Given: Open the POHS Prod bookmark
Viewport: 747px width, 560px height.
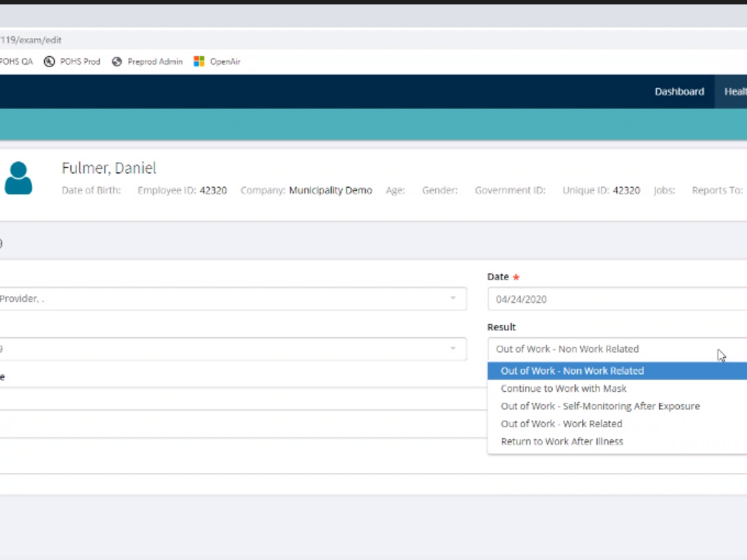Looking at the screenshot, I should (x=72, y=62).
